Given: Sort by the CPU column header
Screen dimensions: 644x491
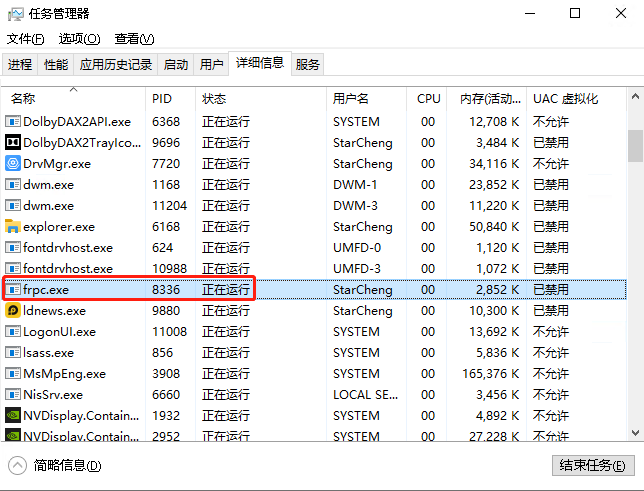Looking at the screenshot, I should pyautogui.click(x=426, y=99).
